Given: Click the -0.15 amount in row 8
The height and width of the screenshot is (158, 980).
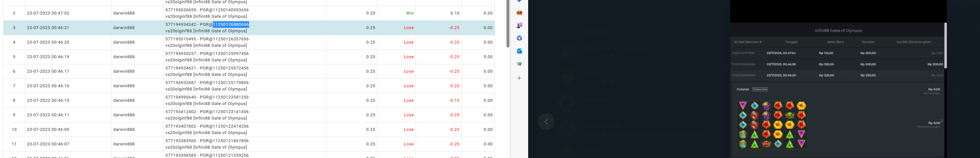Looking at the screenshot, I should (454, 100).
